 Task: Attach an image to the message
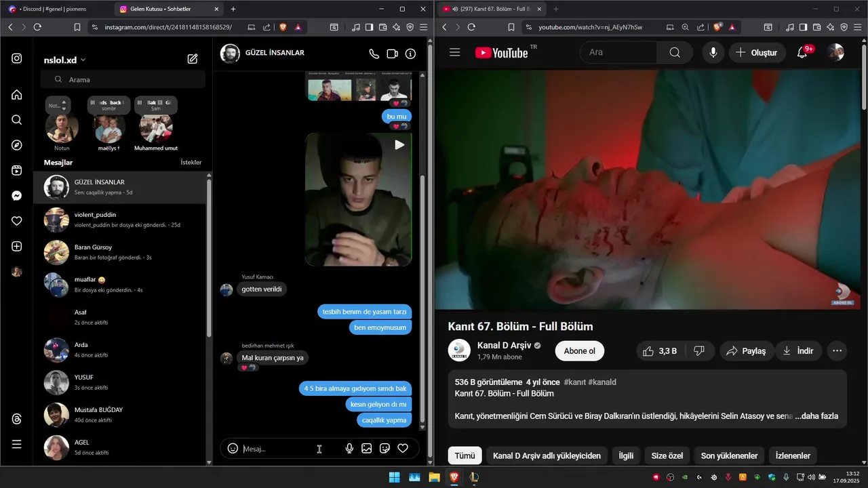point(367,449)
